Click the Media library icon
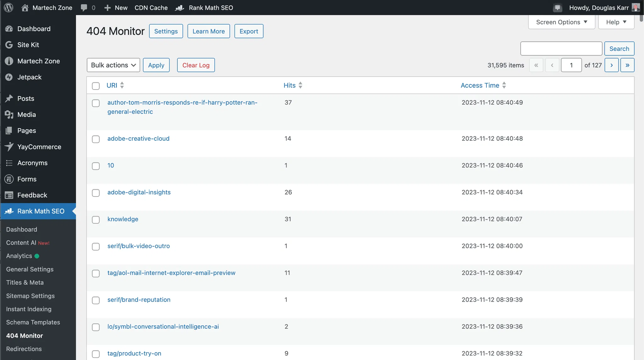The height and width of the screenshot is (360, 644). point(9,115)
